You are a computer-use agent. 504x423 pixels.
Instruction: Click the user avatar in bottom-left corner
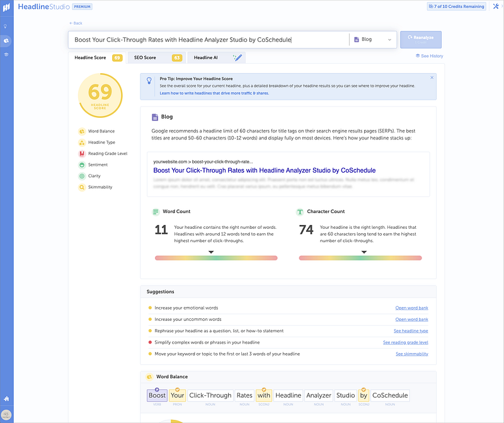(6, 414)
